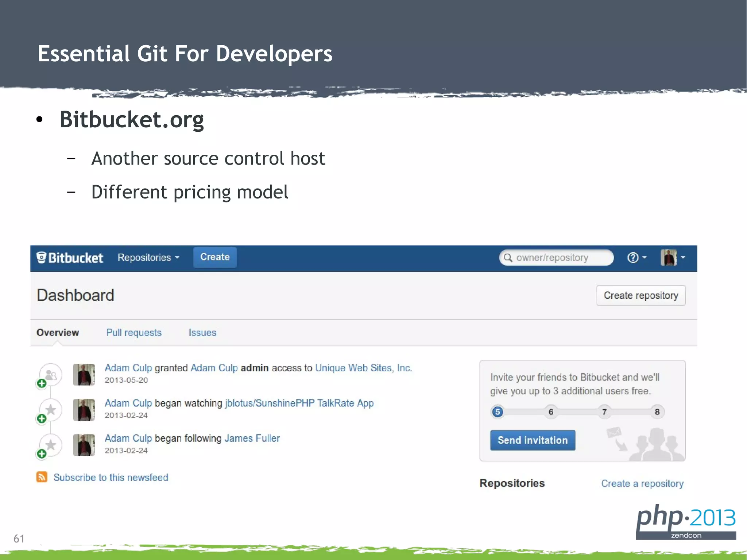Click Adam Culp in began following entry
The width and height of the screenshot is (747, 560).
click(128, 438)
